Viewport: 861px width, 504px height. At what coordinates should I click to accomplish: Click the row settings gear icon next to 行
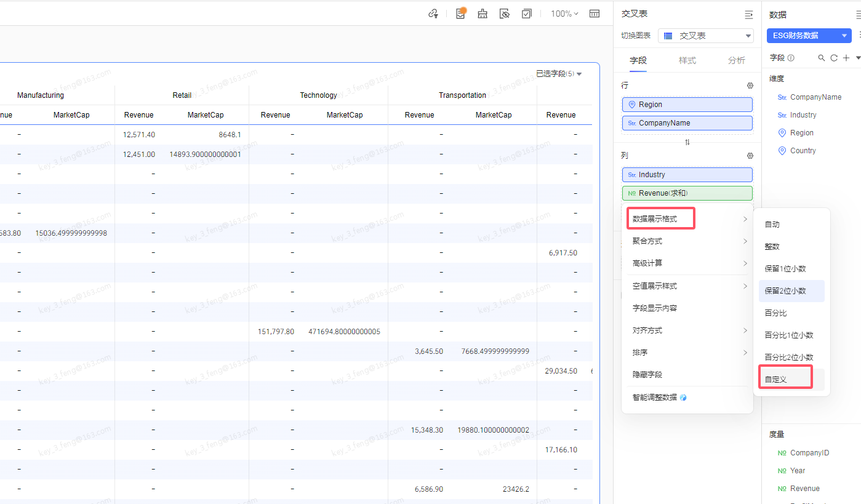click(750, 86)
